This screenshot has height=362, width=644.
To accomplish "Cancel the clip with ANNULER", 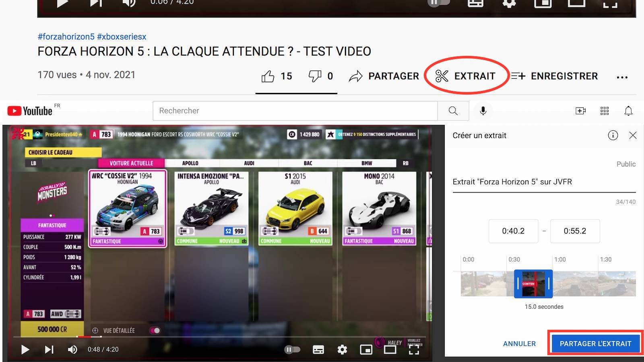I will [519, 344].
